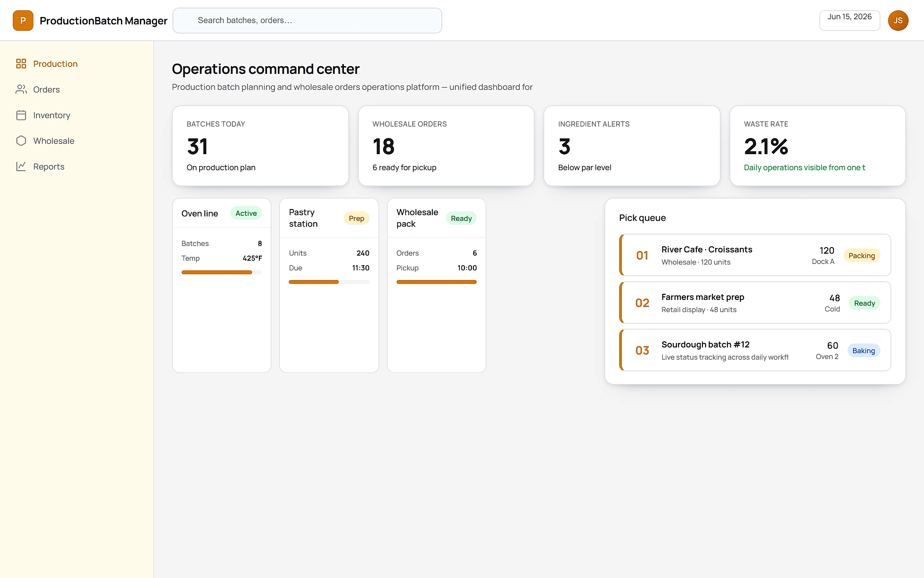924x578 pixels.
Task: Open the Batches Today card
Action: pos(261,146)
